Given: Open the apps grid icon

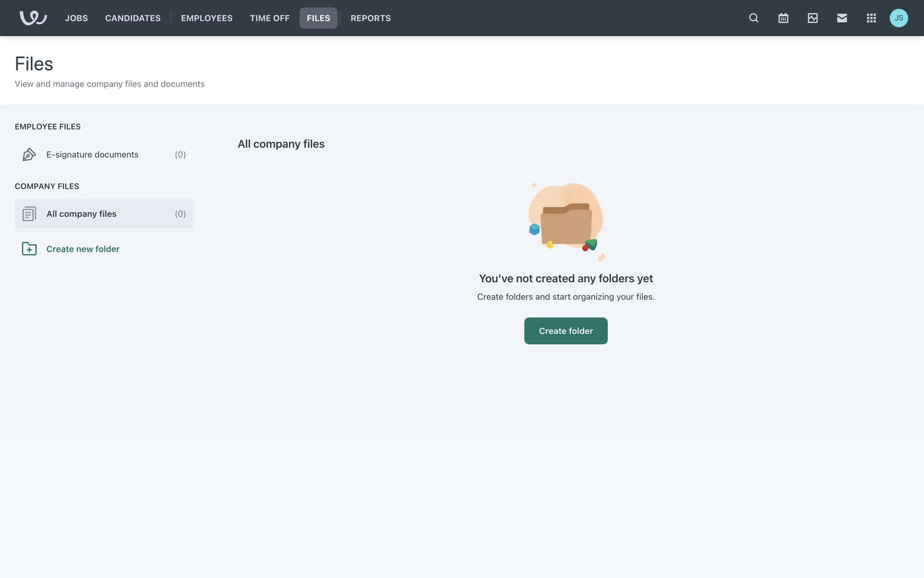Looking at the screenshot, I should pos(871,18).
